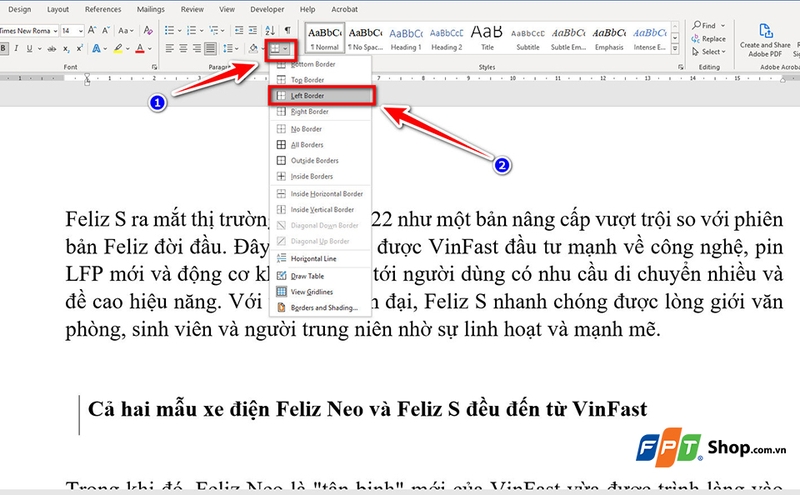Open font color dropdown arrow
This screenshot has height=495, width=800.
[149, 49]
